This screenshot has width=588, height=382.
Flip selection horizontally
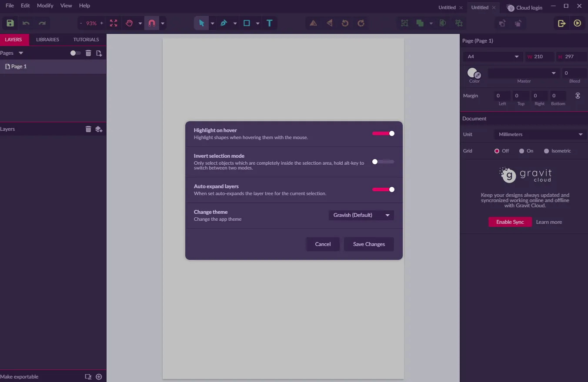(x=313, y=23)
